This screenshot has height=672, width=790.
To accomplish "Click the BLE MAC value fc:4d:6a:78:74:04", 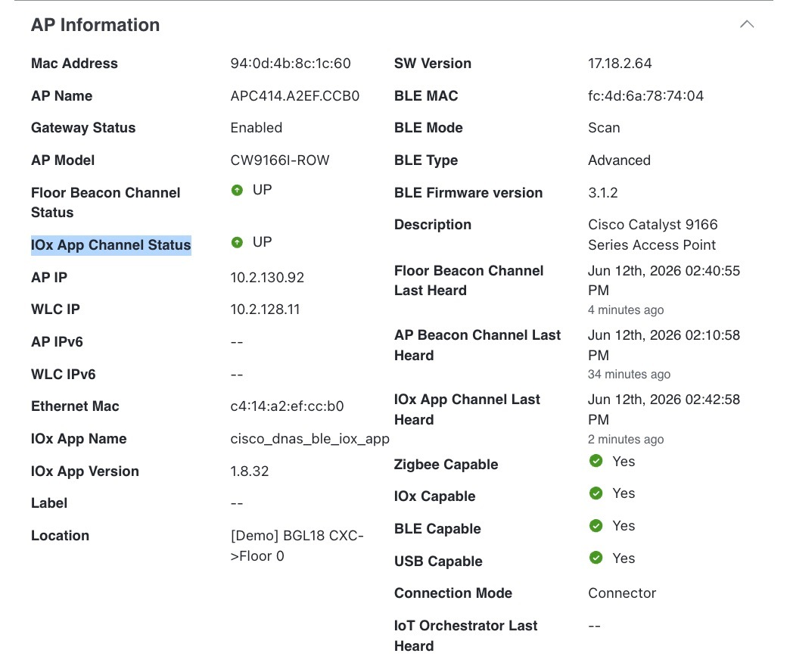I will (x=645, y=95).
